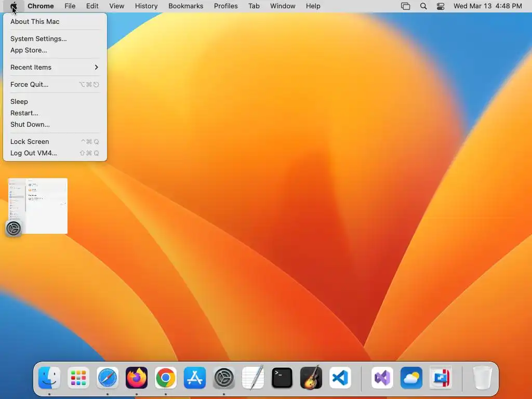
Task: Open the Window menu
Action: pyautogui.click(x=283, y=6)
